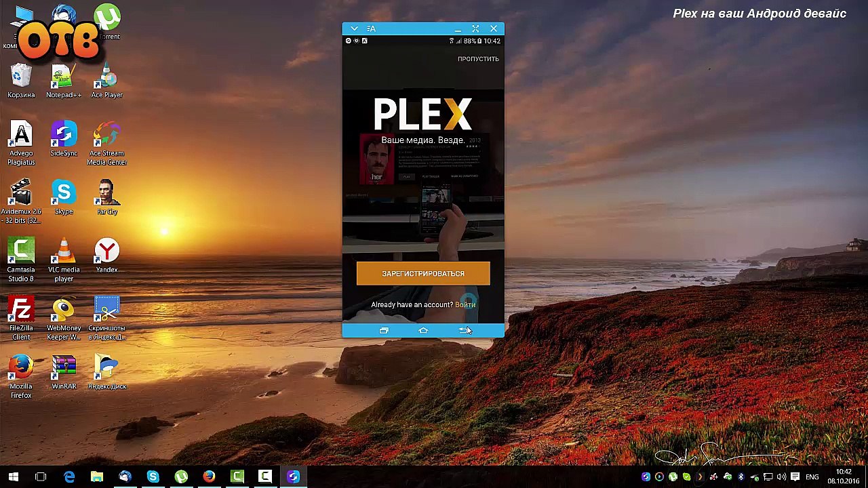868x488 pixels.
Task: Click the SideSync taskbar button
Action: point(293,477)
